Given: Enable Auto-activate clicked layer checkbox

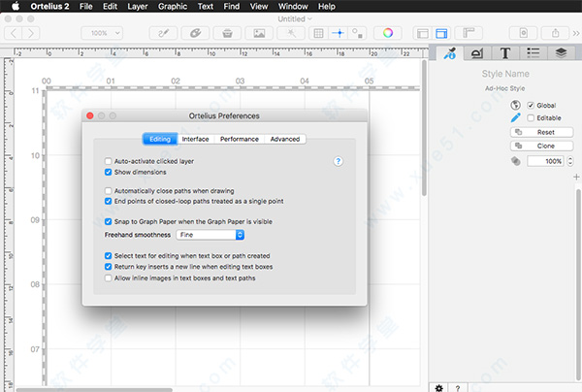Looking at the screenshot, I should (x=108, y=161).
